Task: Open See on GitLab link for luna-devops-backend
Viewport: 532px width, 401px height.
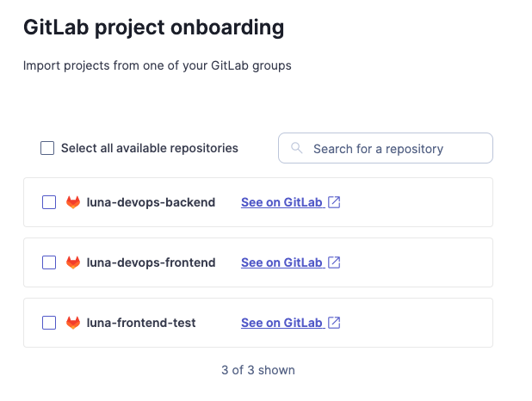Action: (x=281, y=202)
